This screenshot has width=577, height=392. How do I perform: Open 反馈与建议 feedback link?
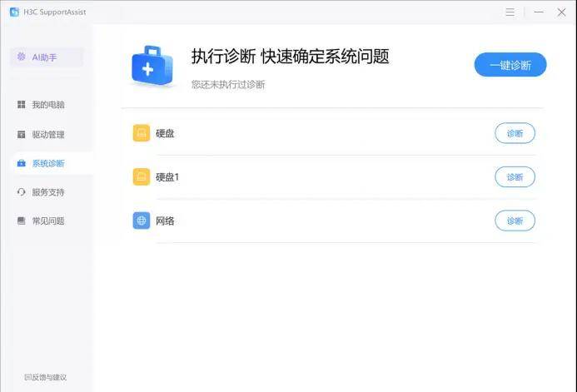point(46,377)
